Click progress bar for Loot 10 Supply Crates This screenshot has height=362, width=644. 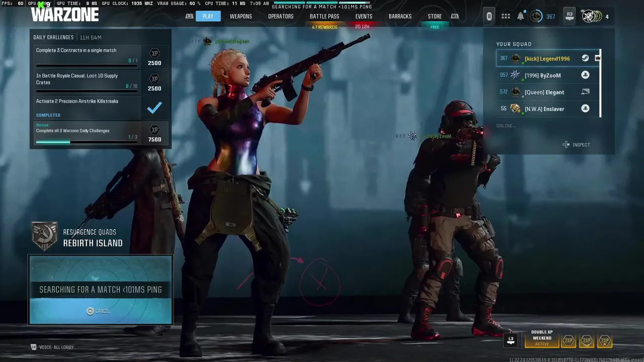pyautogui.click(x=87, y=91)
